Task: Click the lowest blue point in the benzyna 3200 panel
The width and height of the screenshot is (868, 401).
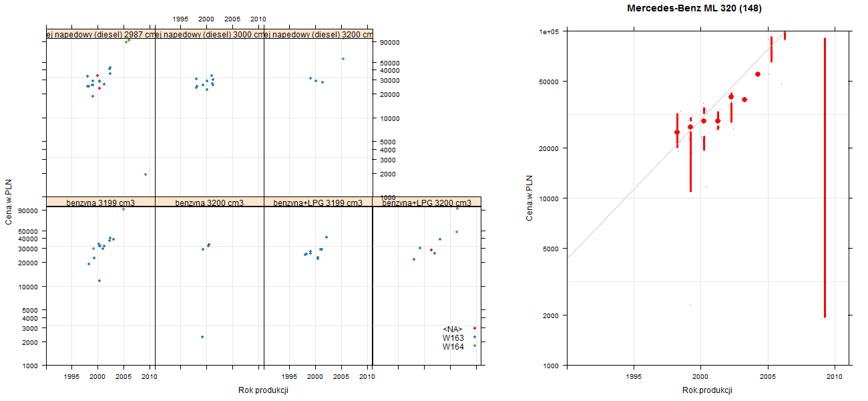Action: (x=202, y=337)
